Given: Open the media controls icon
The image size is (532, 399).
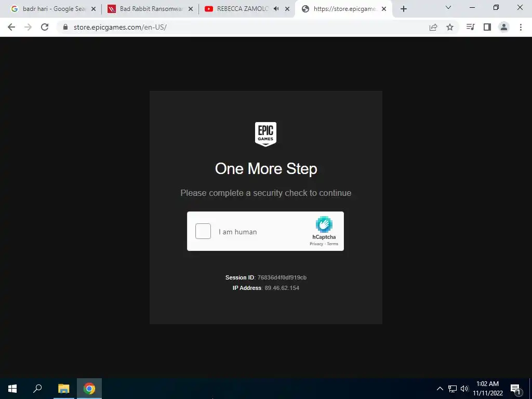Looking at the screenshot, I should (470, 27).
